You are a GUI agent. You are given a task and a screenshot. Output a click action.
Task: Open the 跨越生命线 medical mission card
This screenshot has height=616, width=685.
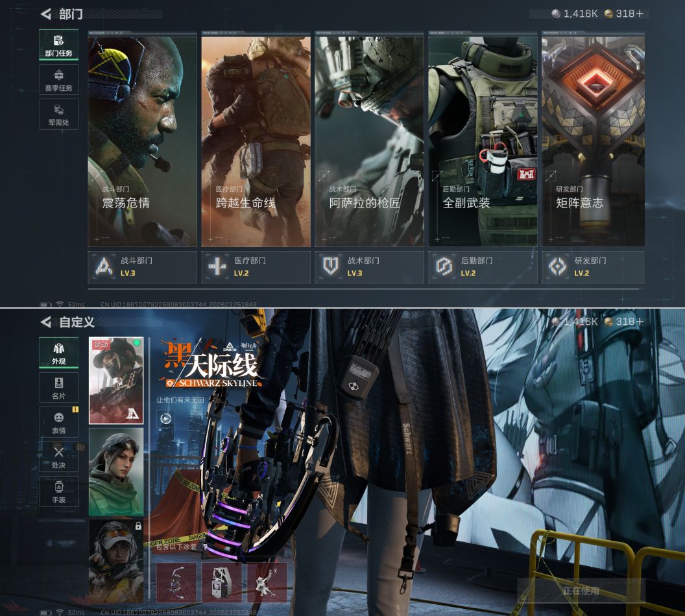(x=256, y=141)
